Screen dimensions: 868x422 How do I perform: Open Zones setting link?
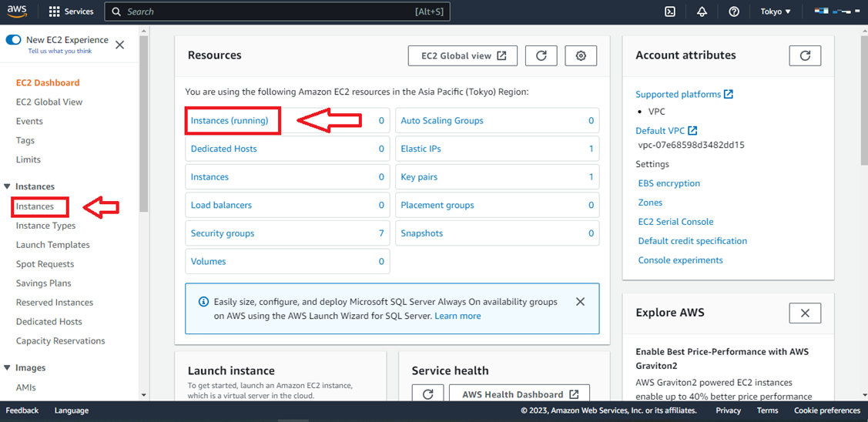pos(651,203)
